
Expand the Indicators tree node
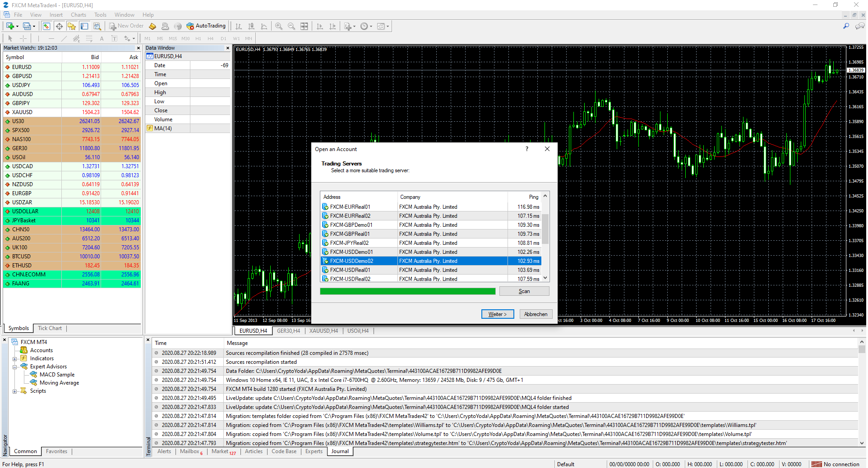click(x=14, y=359)
